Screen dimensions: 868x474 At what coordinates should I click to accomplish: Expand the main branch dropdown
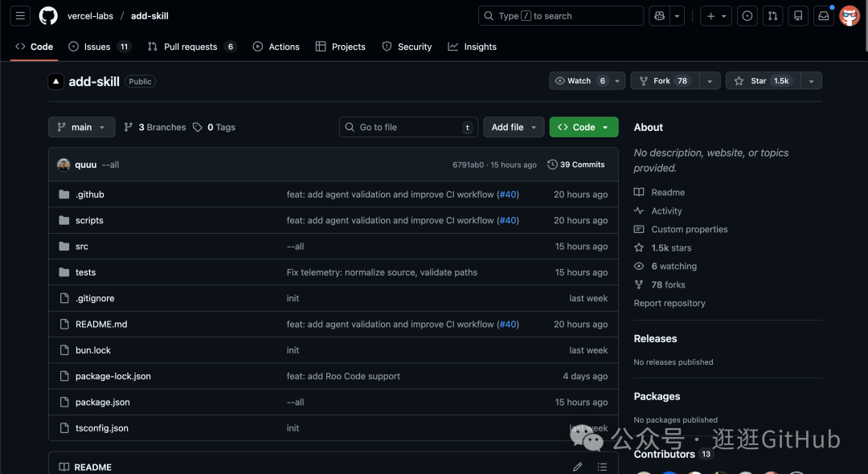pyautogui.click(x=82, y=127)
